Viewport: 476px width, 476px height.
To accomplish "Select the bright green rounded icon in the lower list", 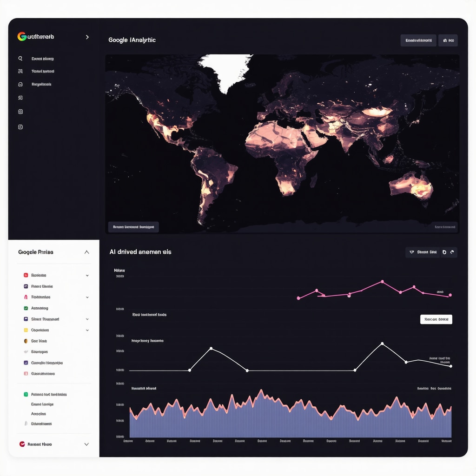I will (x=26, y=394).
